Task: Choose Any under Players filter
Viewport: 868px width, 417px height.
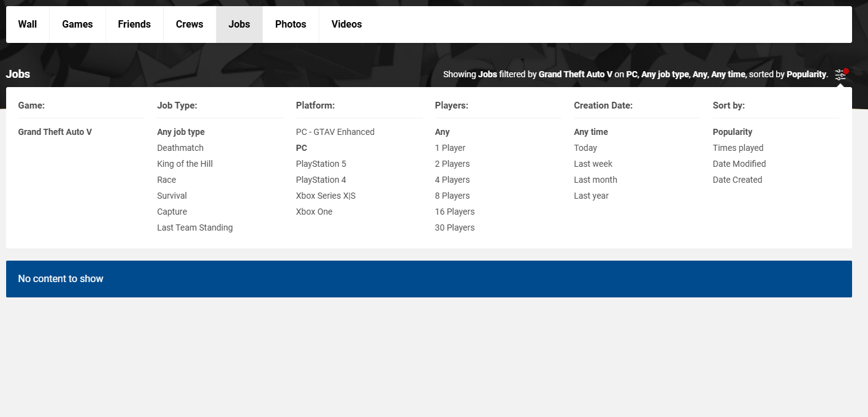Action: pos(443,132)
